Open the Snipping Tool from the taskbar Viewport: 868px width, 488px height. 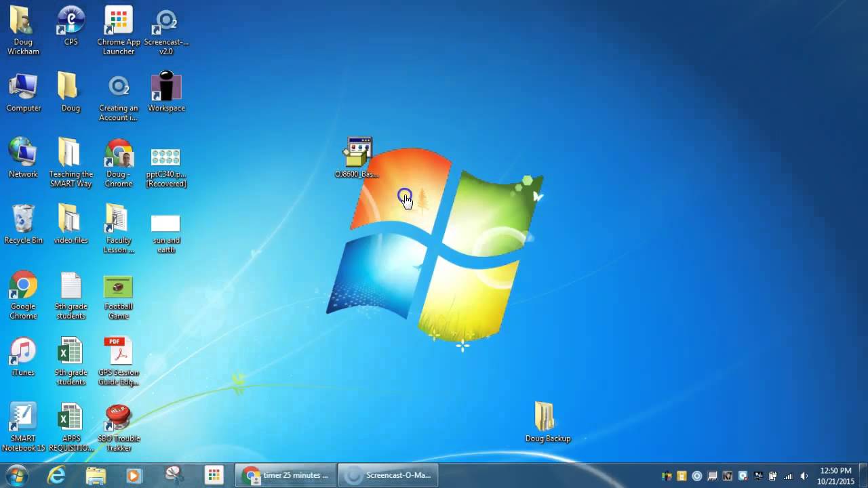click(x=174, y=475)
